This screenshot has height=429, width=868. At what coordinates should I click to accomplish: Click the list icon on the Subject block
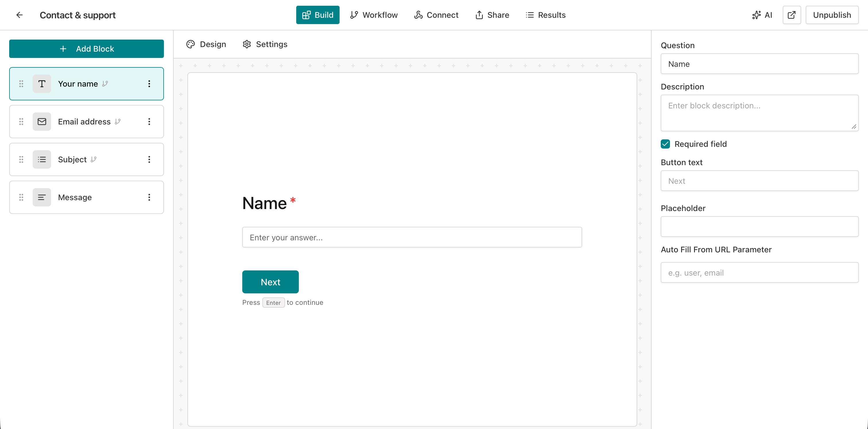point(42,159)
